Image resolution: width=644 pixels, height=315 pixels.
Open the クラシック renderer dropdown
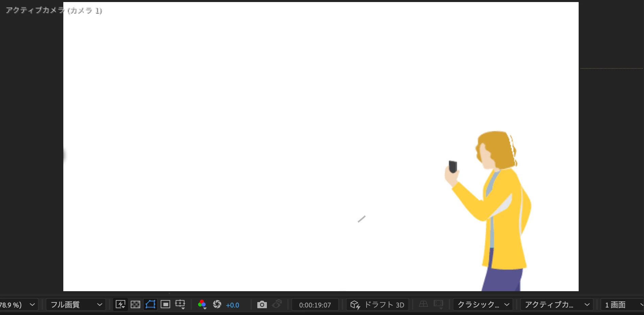tap(483, 305)
